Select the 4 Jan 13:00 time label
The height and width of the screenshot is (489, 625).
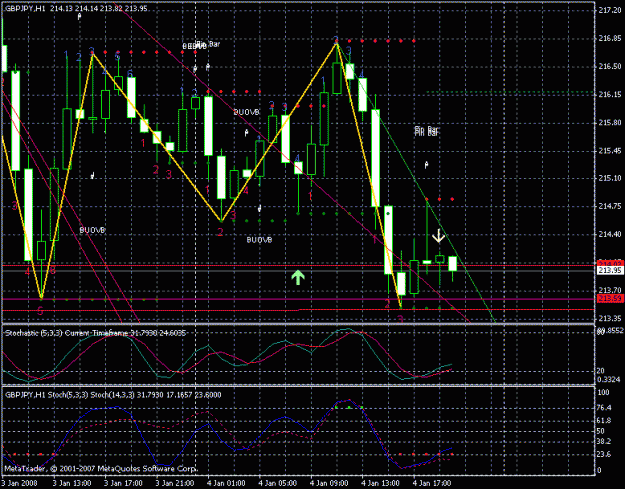pos(380,483)
